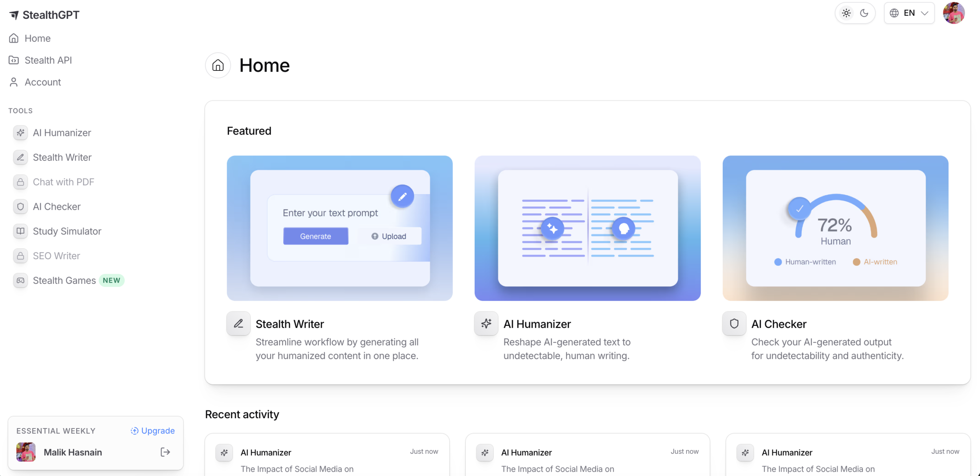Open Home in the sidebar
This screenshot has width=980, height=476.
coord(30,38)
